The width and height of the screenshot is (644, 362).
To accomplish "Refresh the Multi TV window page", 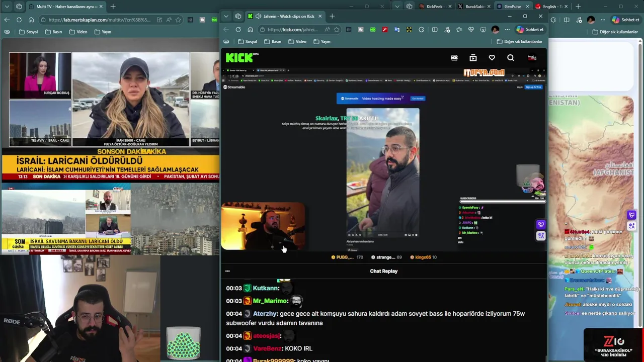I will tap(19, 20).
